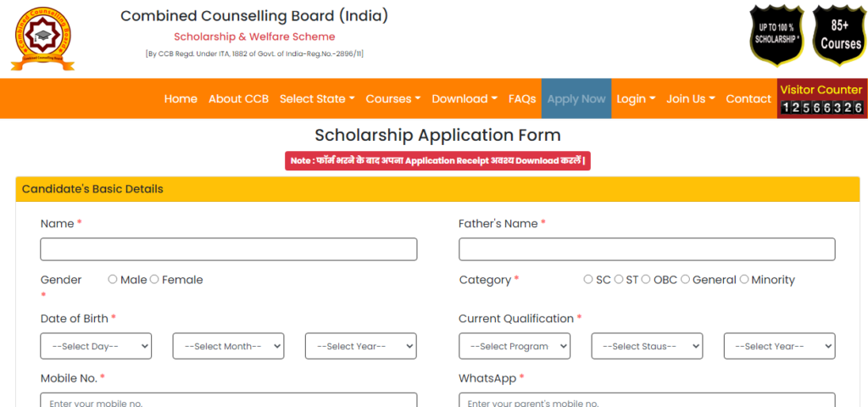Open the Select Staus dropdown
Image resolution: width=868 pixels, height=407 pixels.
tap(647, 346)
